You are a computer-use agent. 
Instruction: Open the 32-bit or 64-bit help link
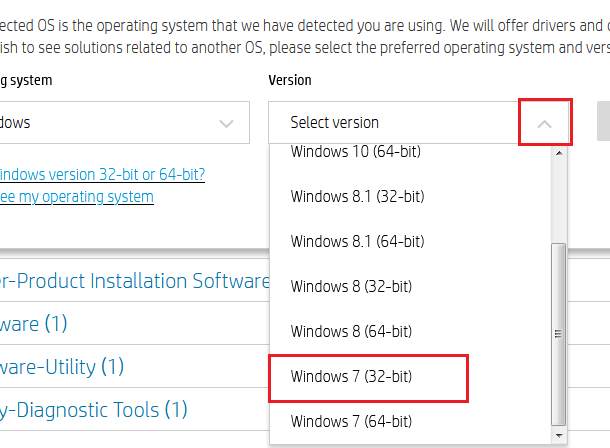102,174
